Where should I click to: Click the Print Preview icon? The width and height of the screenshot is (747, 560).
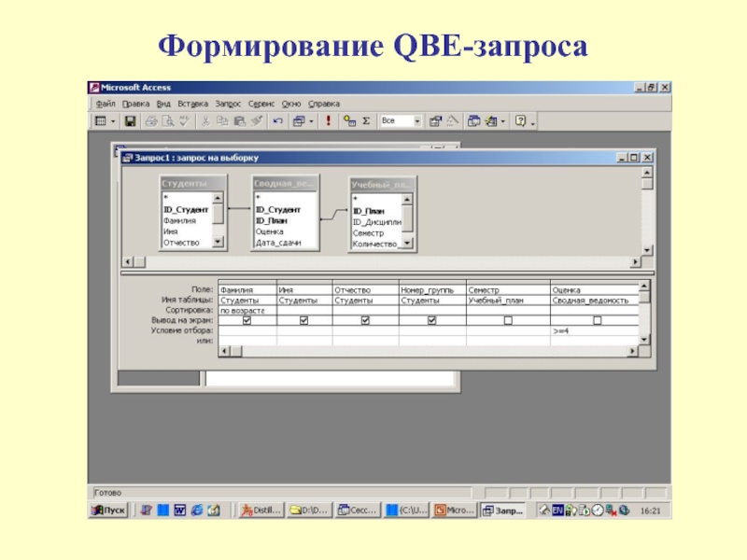pyautogui.click(x=168, y=121)
